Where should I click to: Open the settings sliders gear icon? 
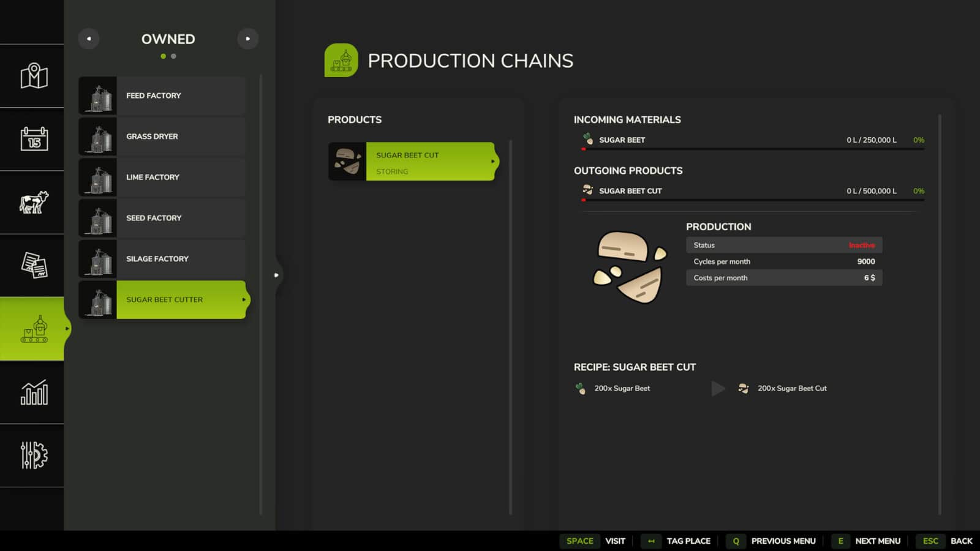click(x=34, y=455)
